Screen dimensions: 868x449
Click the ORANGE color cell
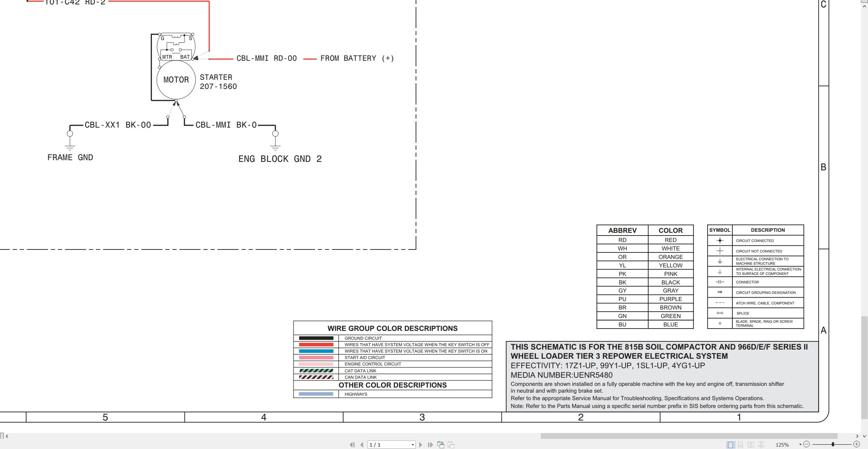point(670,257)
